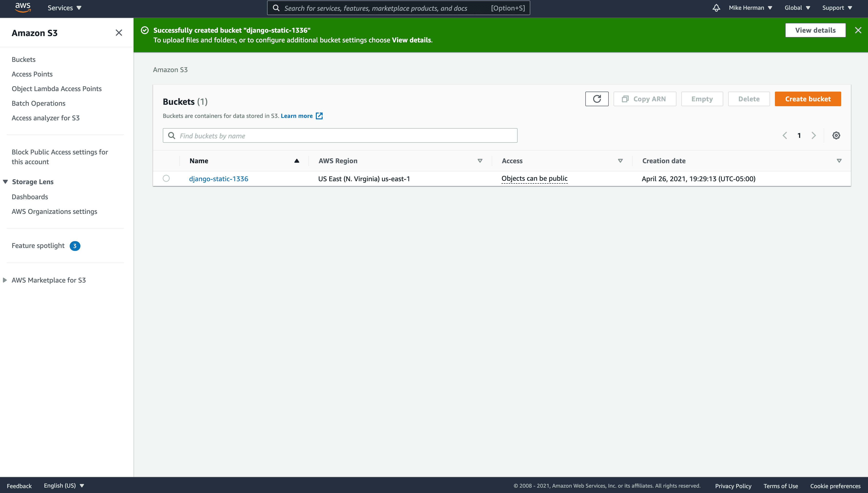Viewport: 868px width, 493px height.
Task: Click the AWS global search bar
Action: [398, 8]
